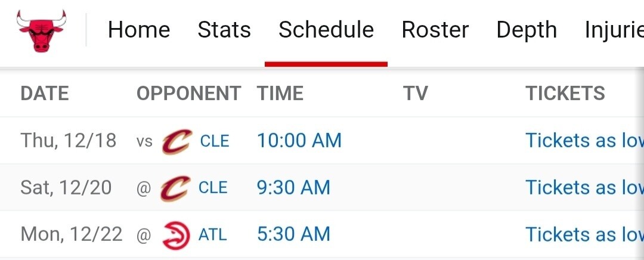Go to the Depth tab
Screen dimensions: 644x260
coord(527,30)
